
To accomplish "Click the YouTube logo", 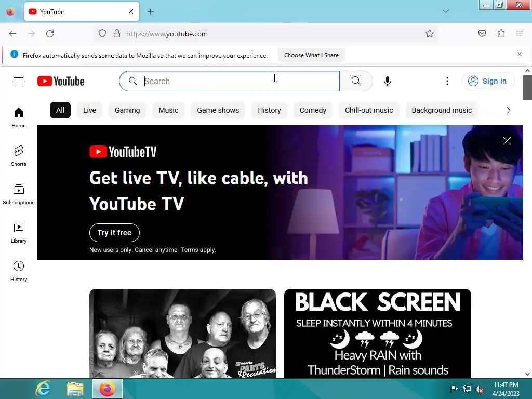I will pos(61,81).
